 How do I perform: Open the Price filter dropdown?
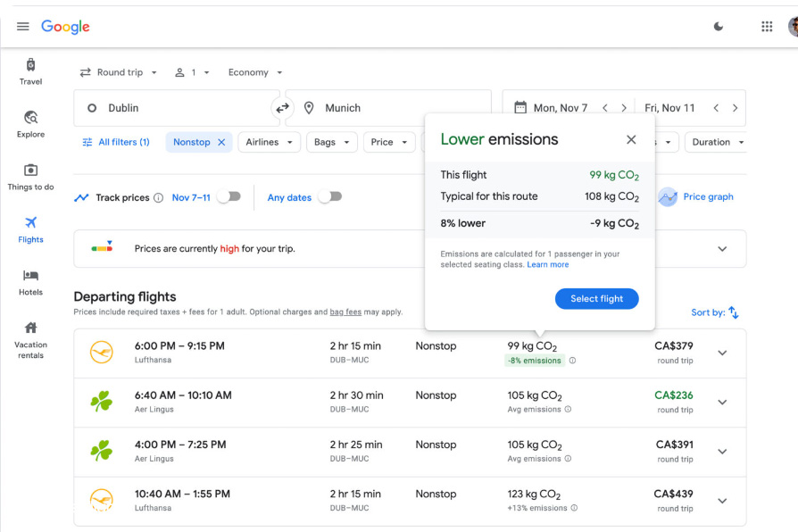pyautogui.click(x=389, y=142)
